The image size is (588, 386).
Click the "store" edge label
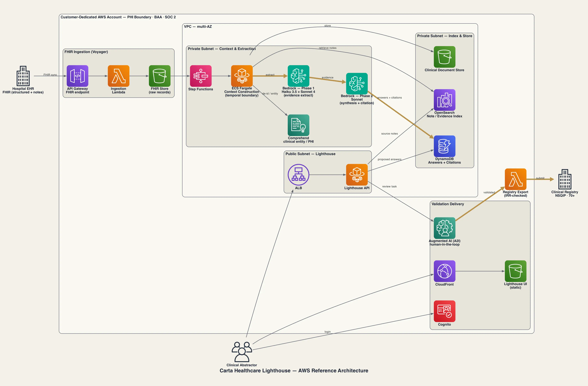click(328, 25)
